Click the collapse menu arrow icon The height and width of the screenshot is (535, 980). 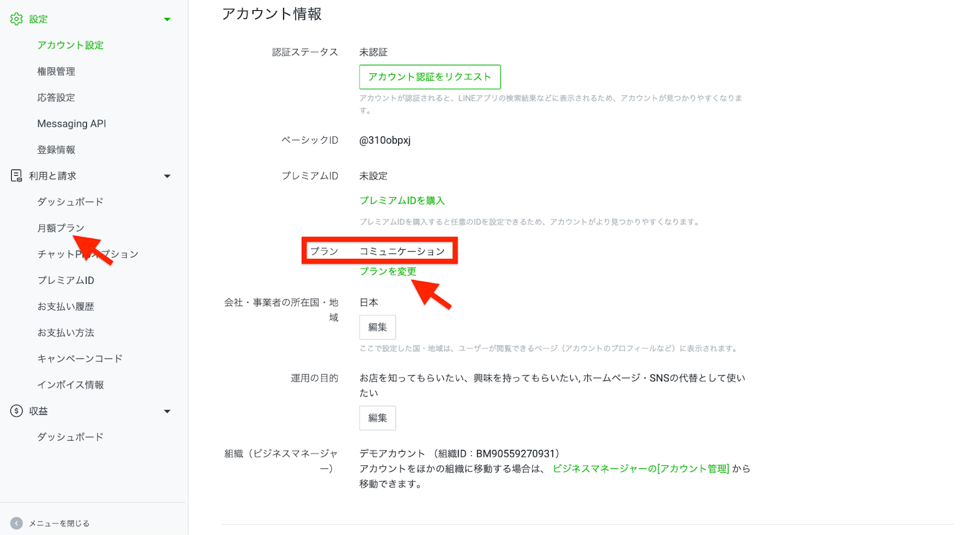click(17, 523)
